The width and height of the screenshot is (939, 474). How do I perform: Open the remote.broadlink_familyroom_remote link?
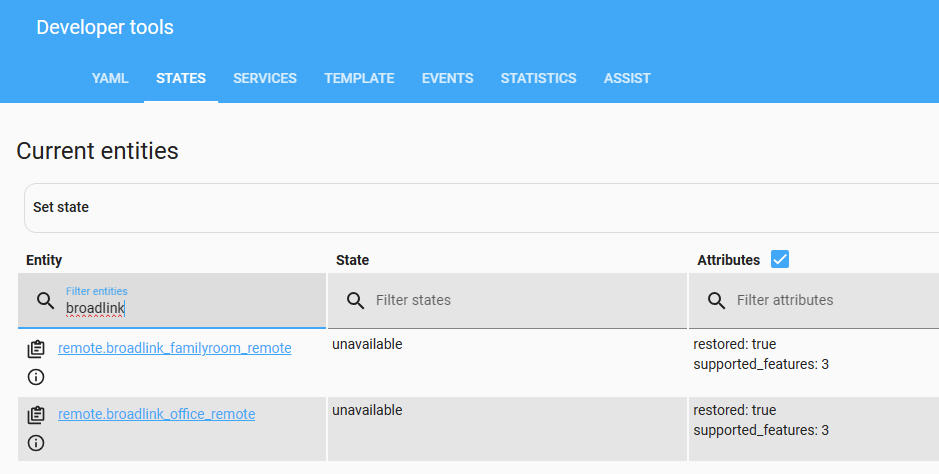175,348
